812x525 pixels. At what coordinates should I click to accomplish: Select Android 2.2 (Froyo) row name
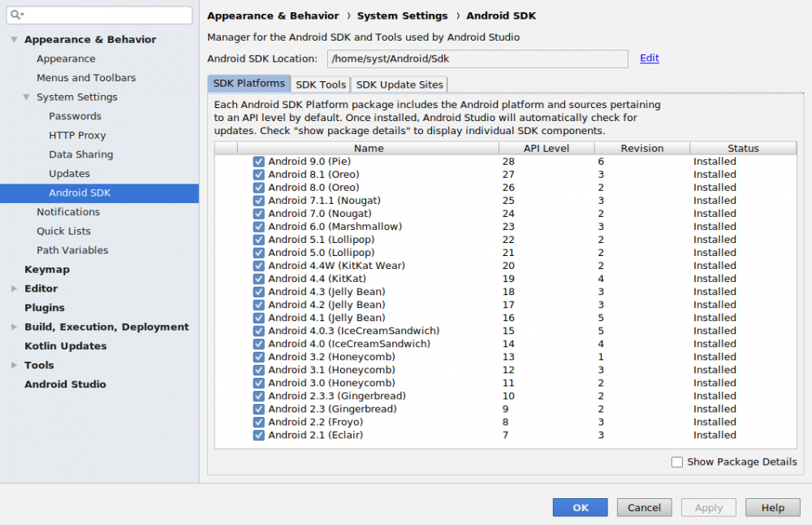pyautogui.click(x=315, y=423)
